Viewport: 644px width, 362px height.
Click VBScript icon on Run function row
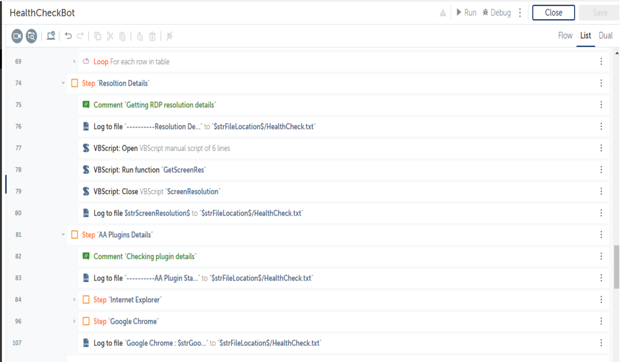coord(86,170)
